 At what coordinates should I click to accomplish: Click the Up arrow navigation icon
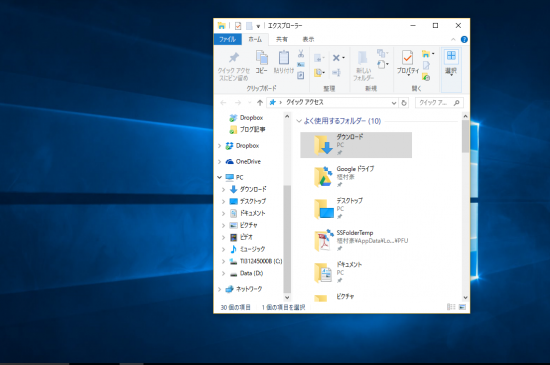260,103
